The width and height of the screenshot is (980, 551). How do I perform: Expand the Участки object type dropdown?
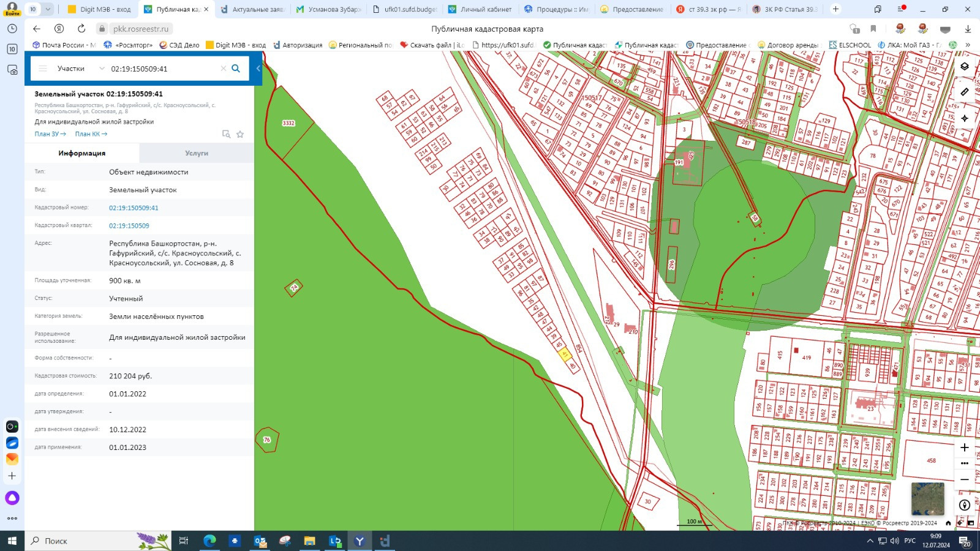(x=102, y=69)
